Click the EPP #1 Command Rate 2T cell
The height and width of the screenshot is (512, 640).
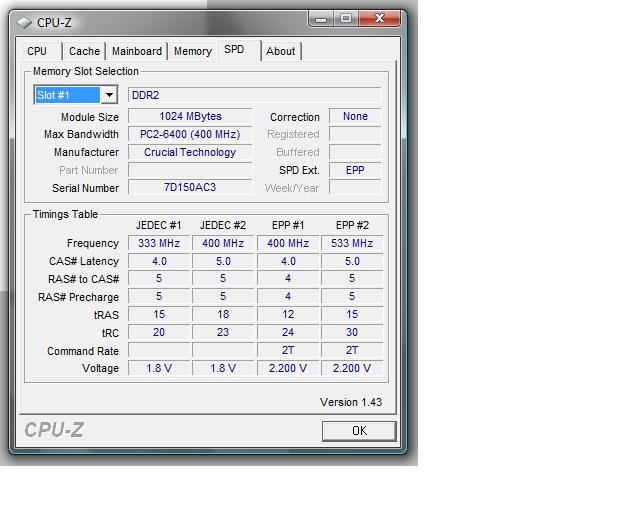288,350
